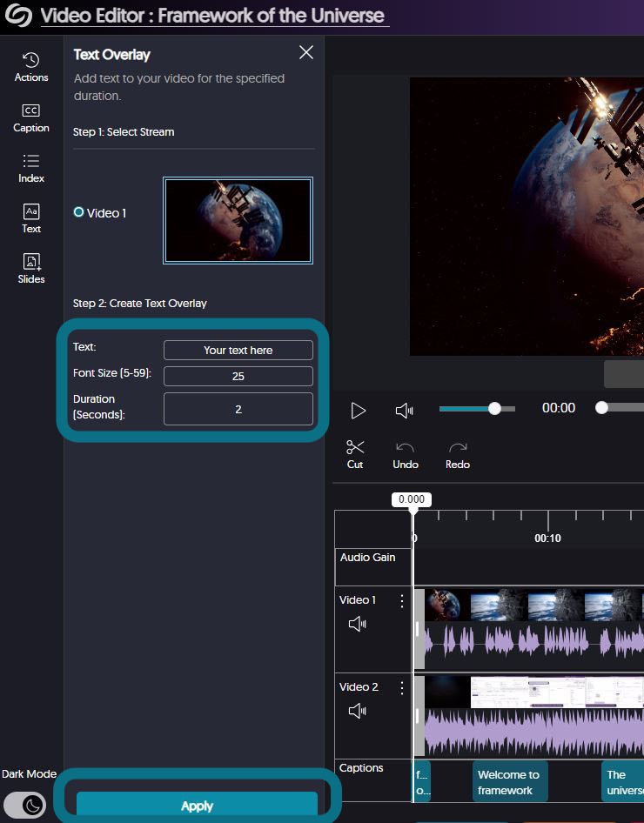Click the 00:00 playback time display
The height and width of the screenshot is (823, 644).
559,408
